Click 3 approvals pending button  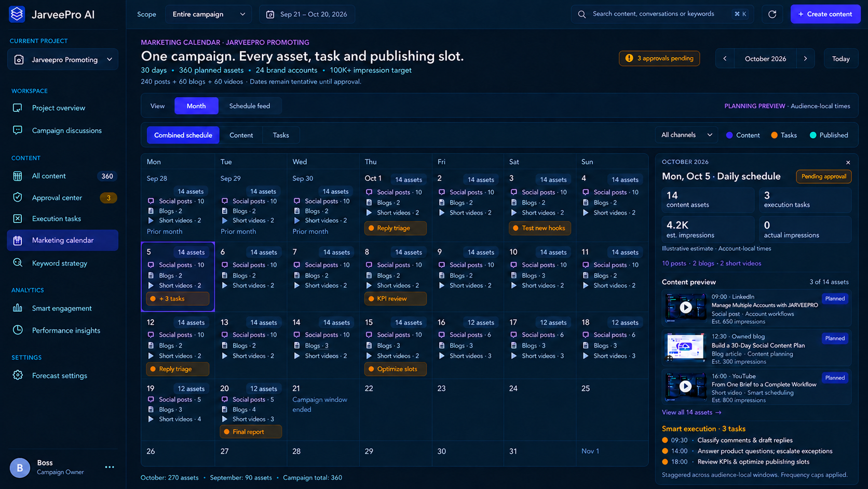tap(659, 58)
